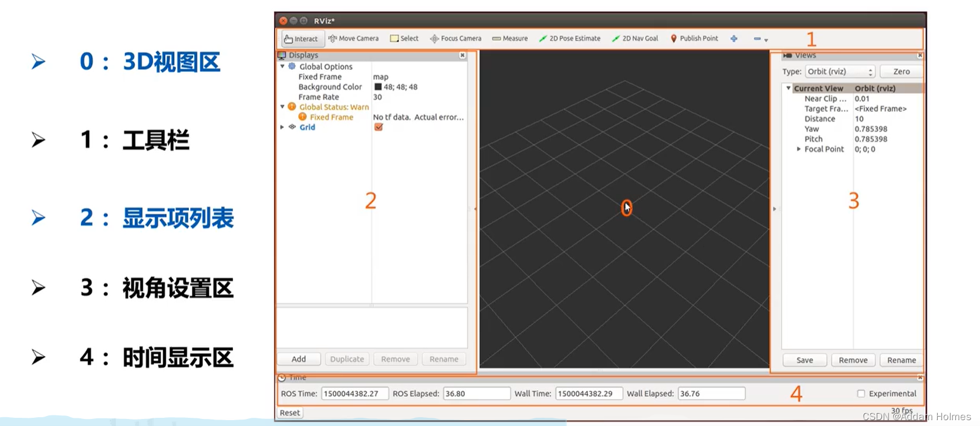Select the Frame Rate value 30
Screen dimensions: 980x426
[377, 97]
